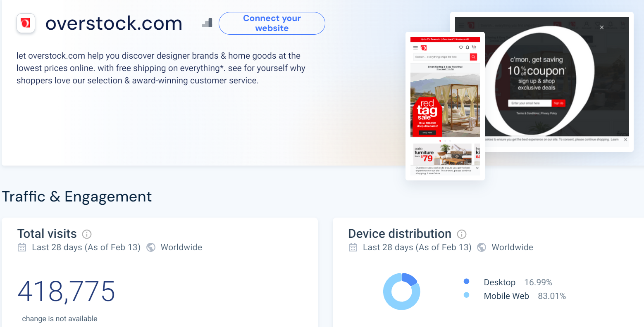Click the globe icon under Total visits
Image resolution: width=644 pixels, height=327 pixels.
coord(151,247)
